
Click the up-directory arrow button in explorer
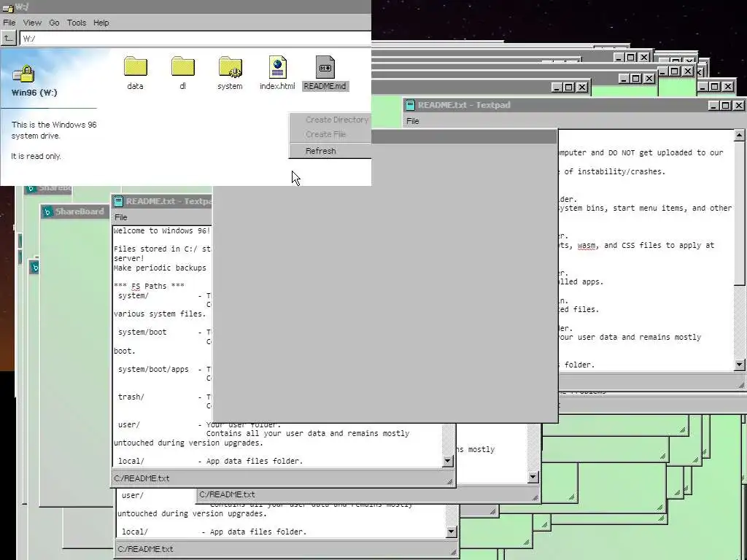click(8, 38)
